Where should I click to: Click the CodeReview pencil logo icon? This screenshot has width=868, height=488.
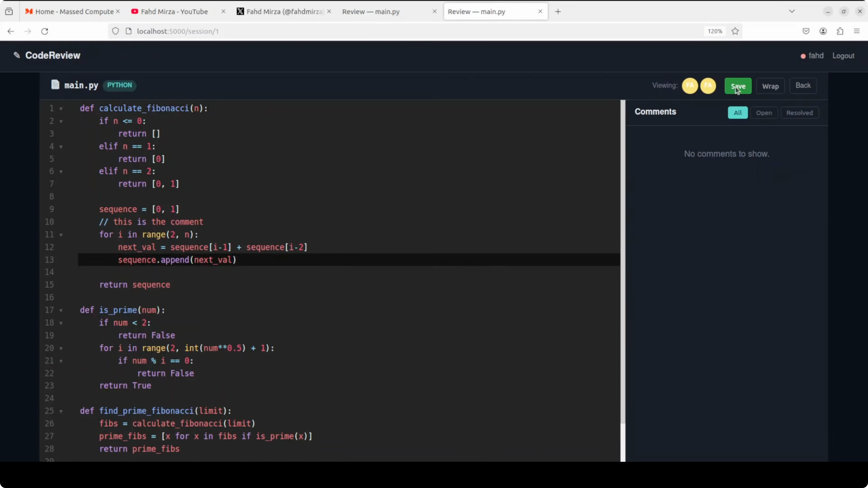pyautogui.click(x=17, y=55)
